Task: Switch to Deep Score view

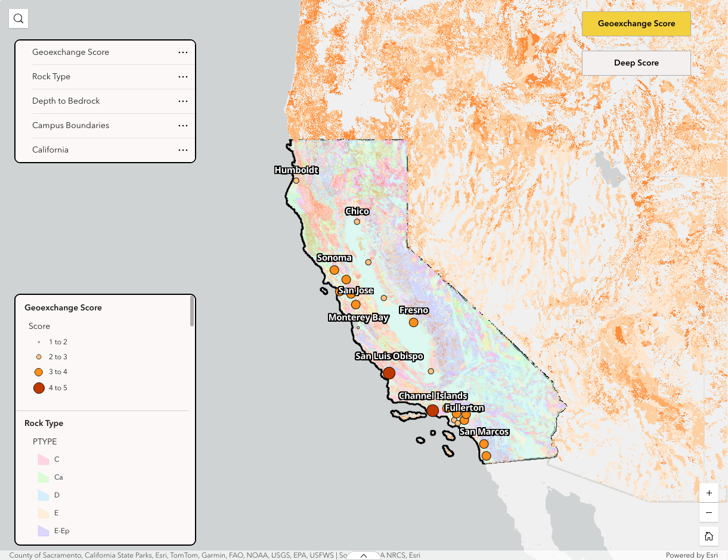Action: [636, 63]
